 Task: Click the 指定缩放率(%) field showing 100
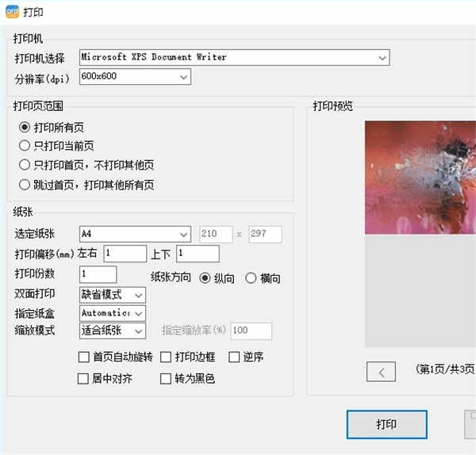pyautogui.click(x=251, y=331)
